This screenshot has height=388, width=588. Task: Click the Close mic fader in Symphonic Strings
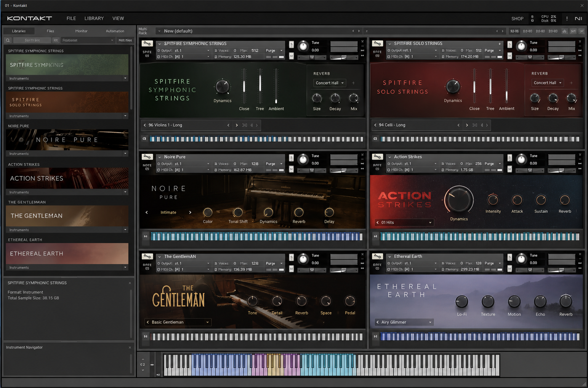point(244,86)
